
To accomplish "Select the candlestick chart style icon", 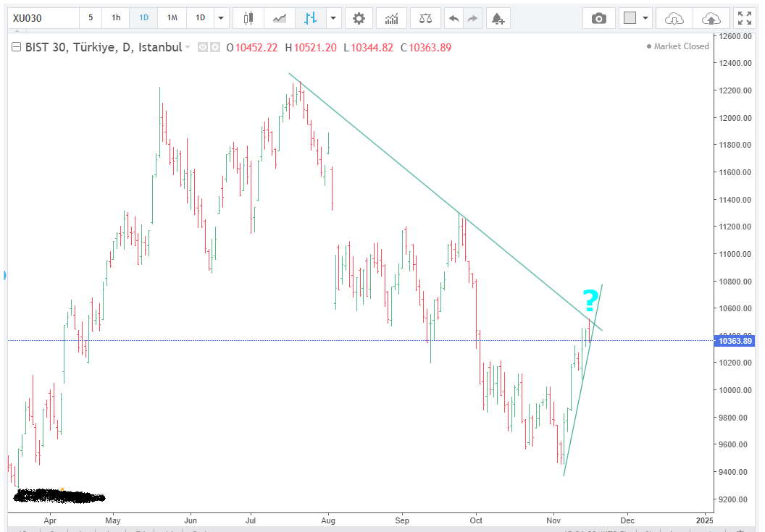I will (249, 18).
